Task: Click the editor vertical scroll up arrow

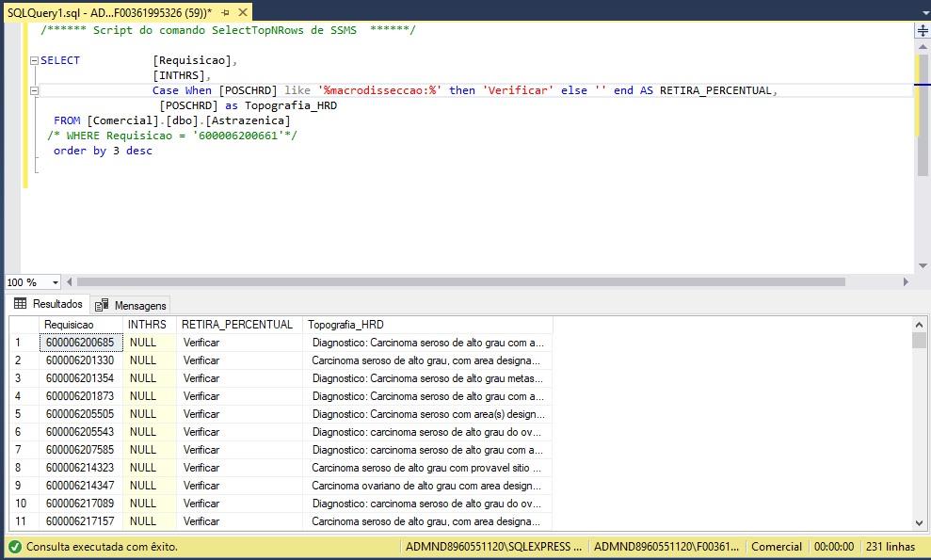Action: pyautogui.click(x=923, y=46)
